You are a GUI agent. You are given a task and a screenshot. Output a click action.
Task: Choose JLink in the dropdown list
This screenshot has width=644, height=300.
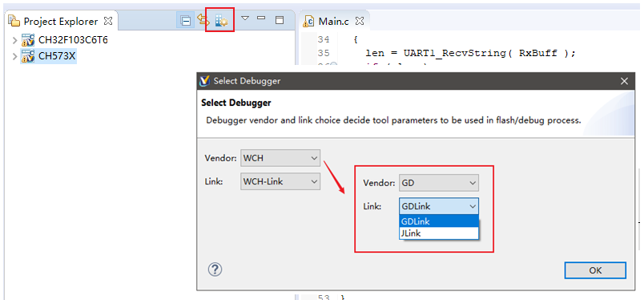click(x=439, y=233)
